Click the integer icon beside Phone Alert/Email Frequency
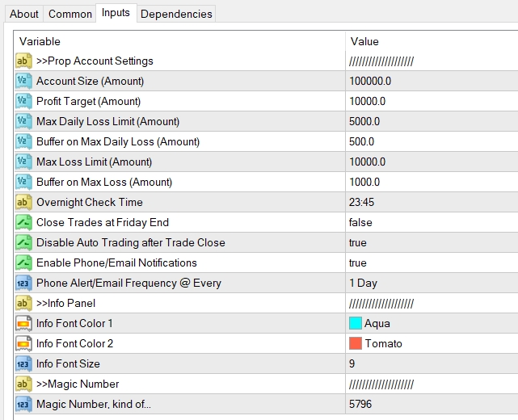518x420 pixels. pyautogui.click(x=23, y=283)
